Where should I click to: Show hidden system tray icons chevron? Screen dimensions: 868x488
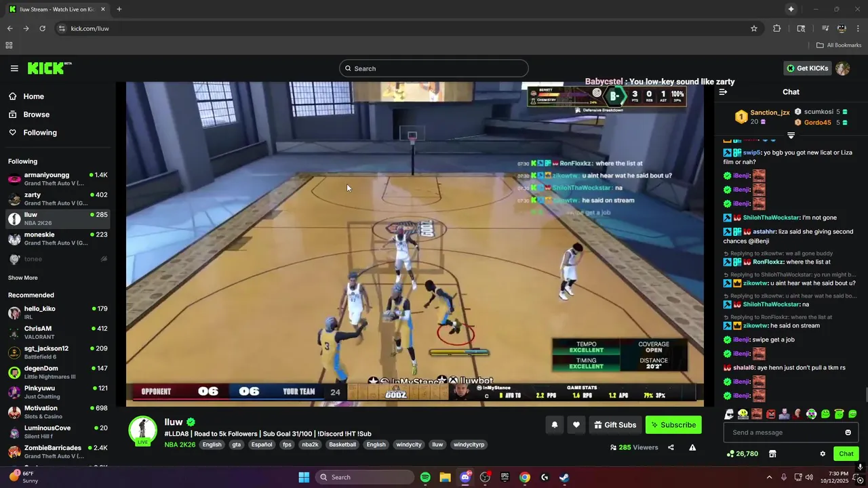[x=769, y=477]
